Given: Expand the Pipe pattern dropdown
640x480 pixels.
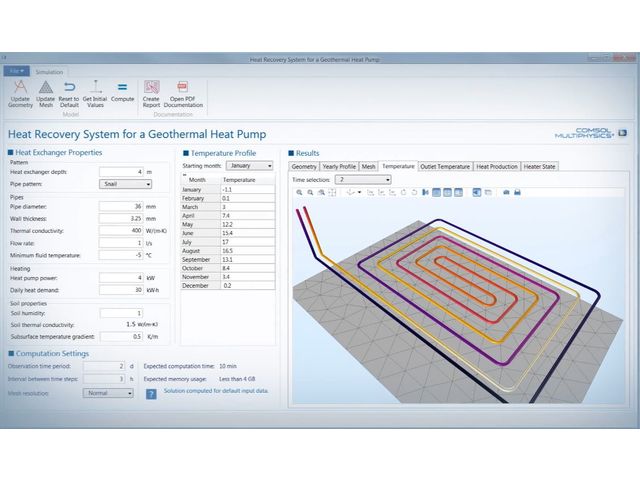Looking at the screenshot, I should [125, 184].
